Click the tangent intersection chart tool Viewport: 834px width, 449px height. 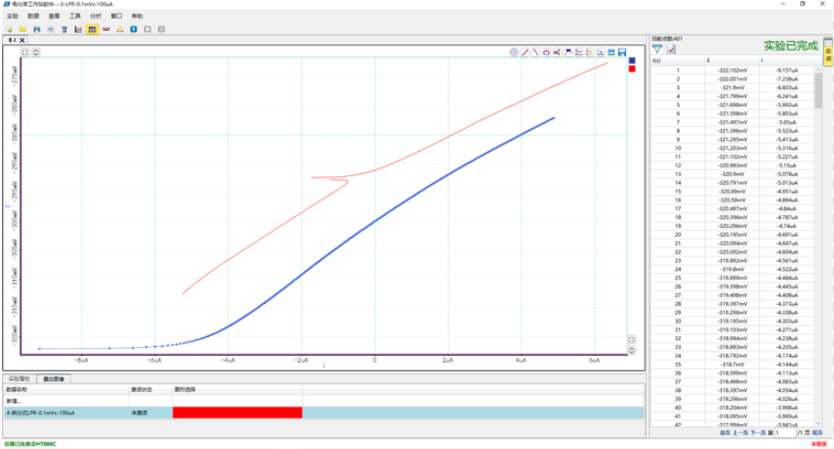click(557, 52)
